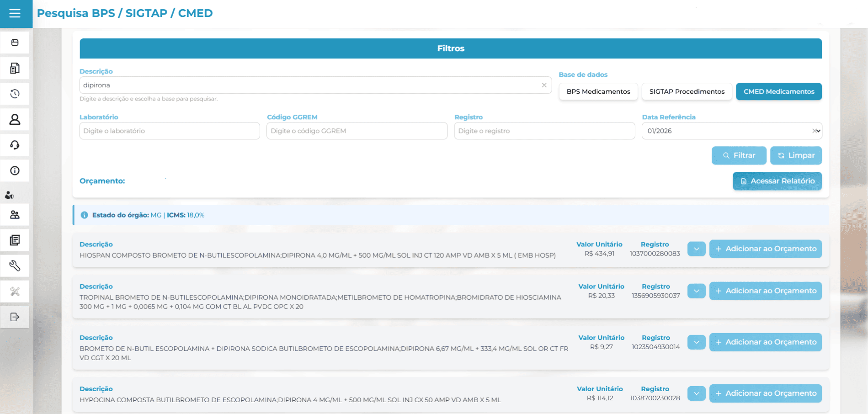The width and height of the screenshot is (868, 414).
Task: Focus the Laboratório input field
Action: point(170,131)
